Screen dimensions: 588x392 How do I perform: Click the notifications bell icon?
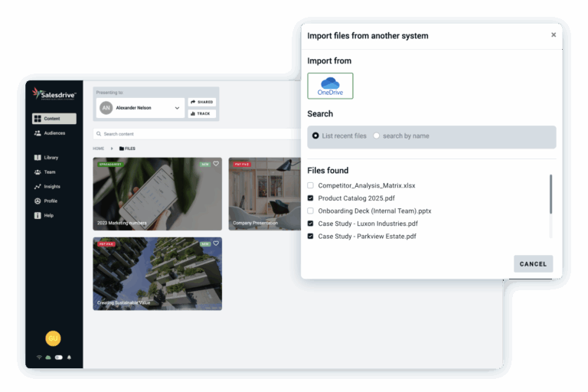tap(69, 358)
